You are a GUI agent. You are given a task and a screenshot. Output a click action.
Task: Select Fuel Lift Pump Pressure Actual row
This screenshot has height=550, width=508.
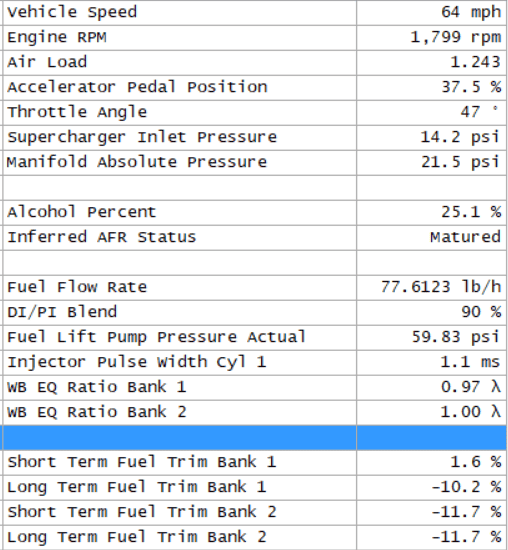pos(254,337)
